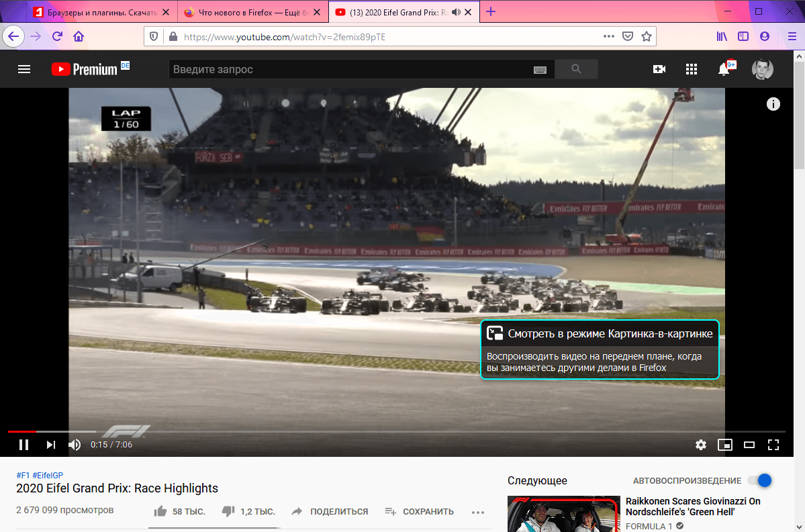This screenshot has height=532, width=805.
Task: Open a new tab with the plus button
Action: click(x=491, y=12)
